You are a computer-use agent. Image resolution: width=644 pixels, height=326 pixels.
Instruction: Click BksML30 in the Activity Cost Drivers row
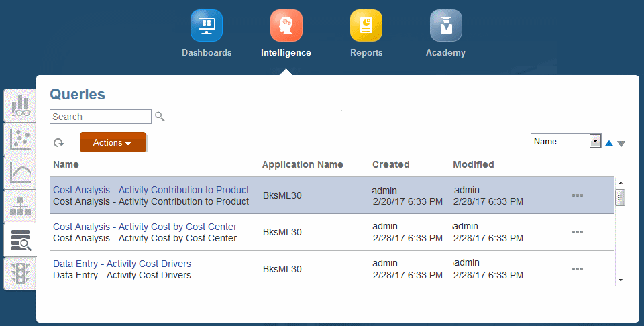coord(282,270)
